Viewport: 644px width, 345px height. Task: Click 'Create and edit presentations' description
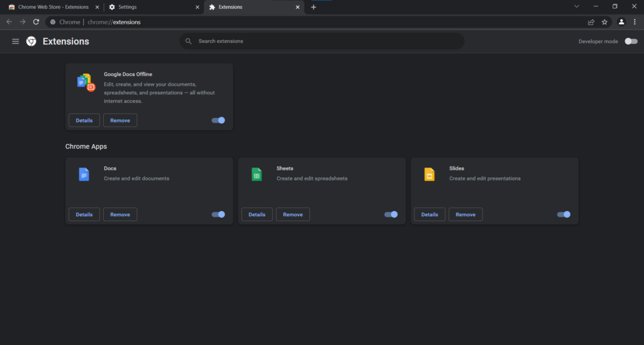click(x=485, y=178)
